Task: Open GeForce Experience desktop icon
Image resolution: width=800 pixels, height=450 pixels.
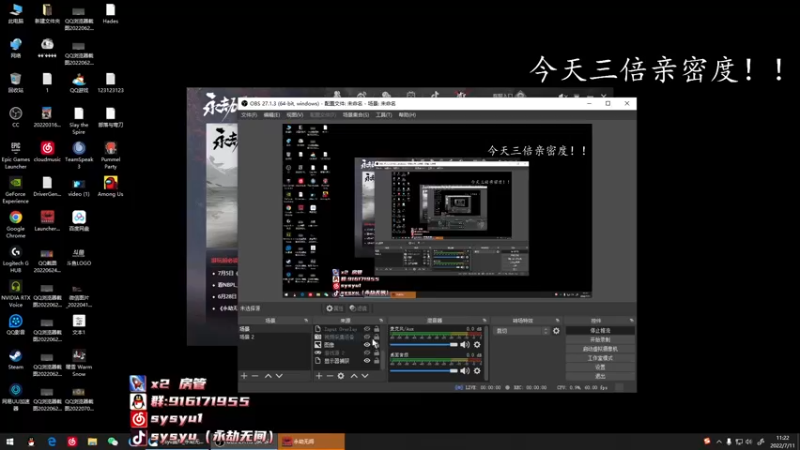Action: 15,190
